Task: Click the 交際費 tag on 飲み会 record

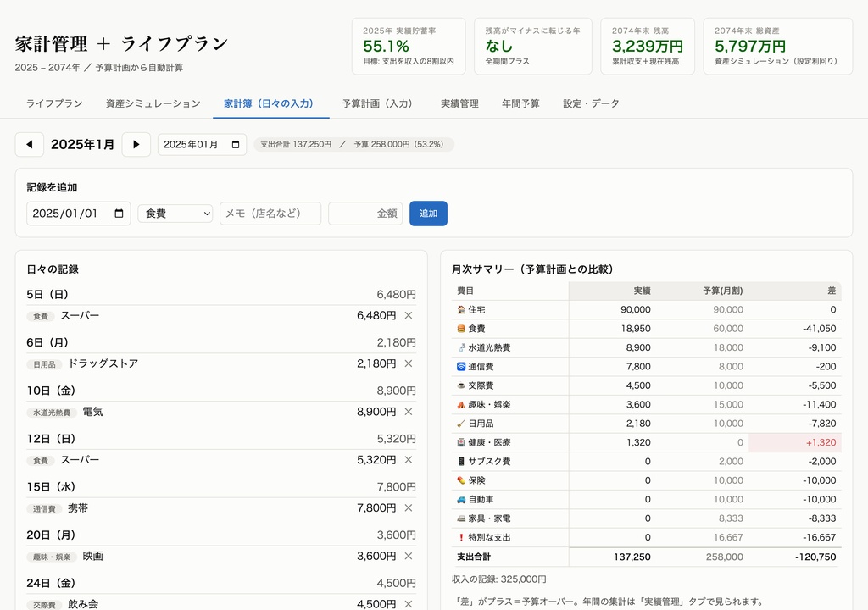Action: pyautogui.click(x=44, y=605)
